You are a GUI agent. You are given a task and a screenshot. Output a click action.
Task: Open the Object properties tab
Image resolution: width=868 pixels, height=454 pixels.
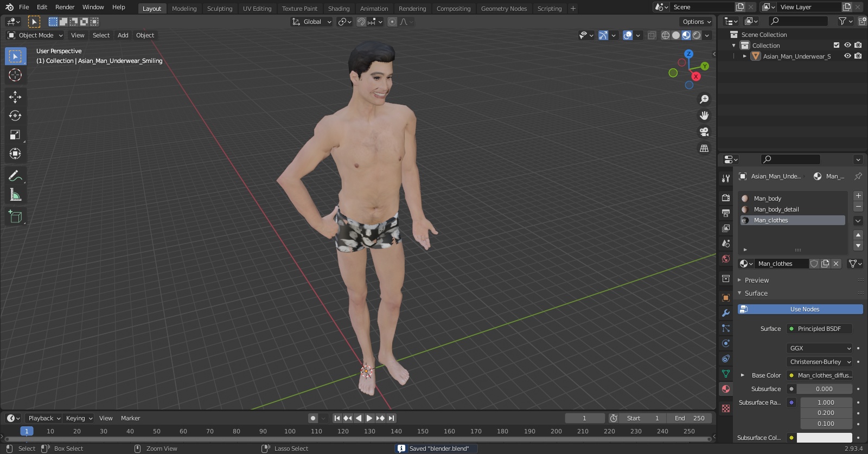[x=726, y=298]
